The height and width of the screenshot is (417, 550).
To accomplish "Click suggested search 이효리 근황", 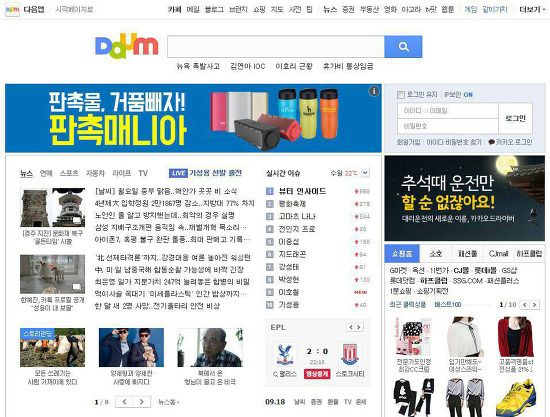I will coord(294,66).
